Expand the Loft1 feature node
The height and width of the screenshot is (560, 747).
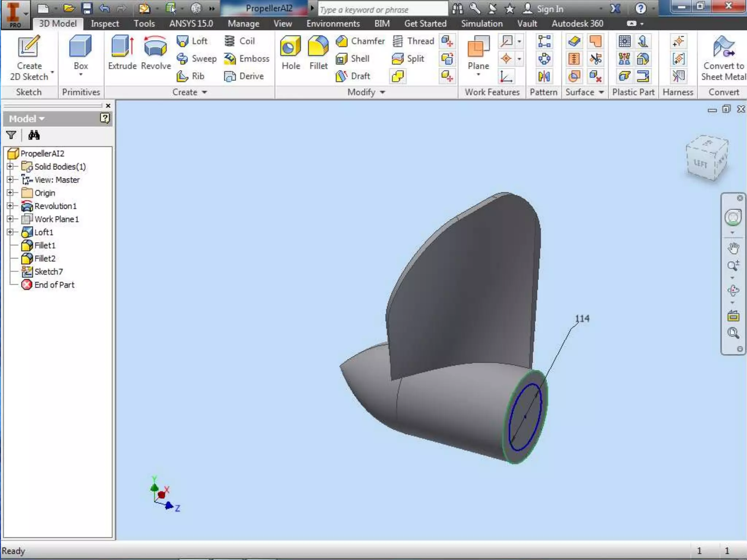point(10,232)
